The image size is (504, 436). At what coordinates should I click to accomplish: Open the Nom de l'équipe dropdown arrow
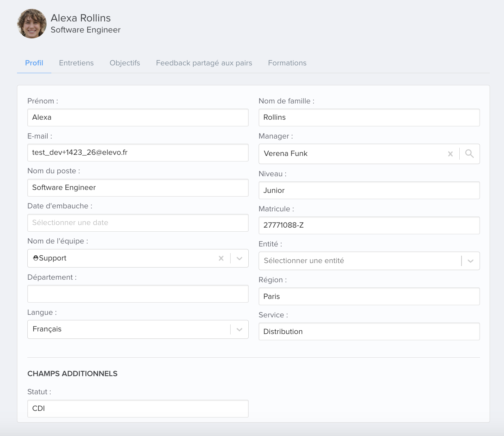[x=239, y=258]
